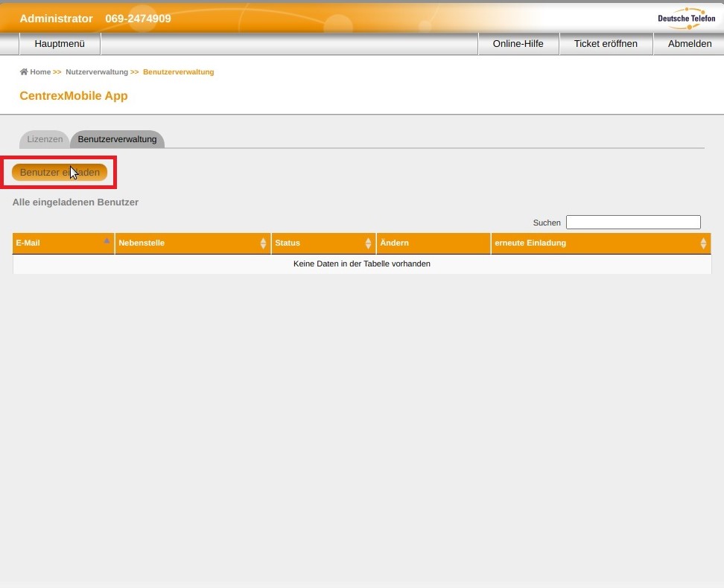The width and height of the screenshot is (724, 588).
Task: Sort by Nebenstelle column arrows
Action: pyautogui.click(x=263, y=243)
